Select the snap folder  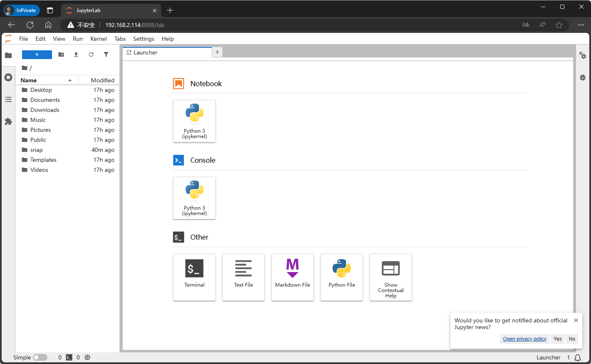67,150
